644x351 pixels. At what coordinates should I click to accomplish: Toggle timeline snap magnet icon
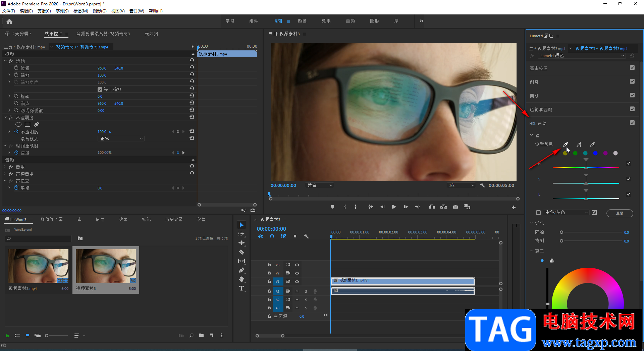(272, 236)
